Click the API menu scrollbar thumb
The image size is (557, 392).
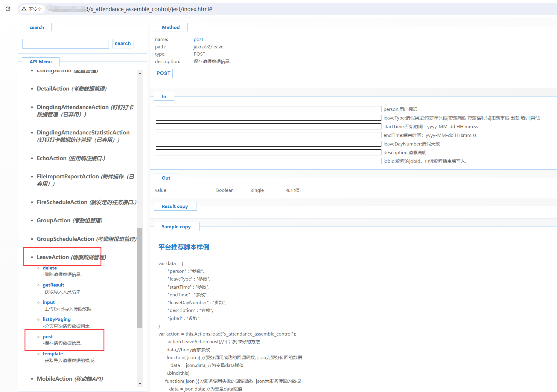140,278
